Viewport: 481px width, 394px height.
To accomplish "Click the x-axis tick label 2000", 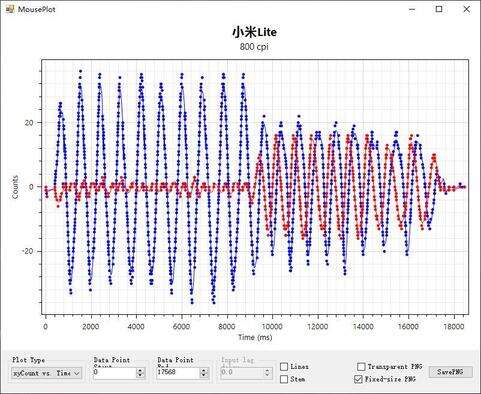I will 91,326.
